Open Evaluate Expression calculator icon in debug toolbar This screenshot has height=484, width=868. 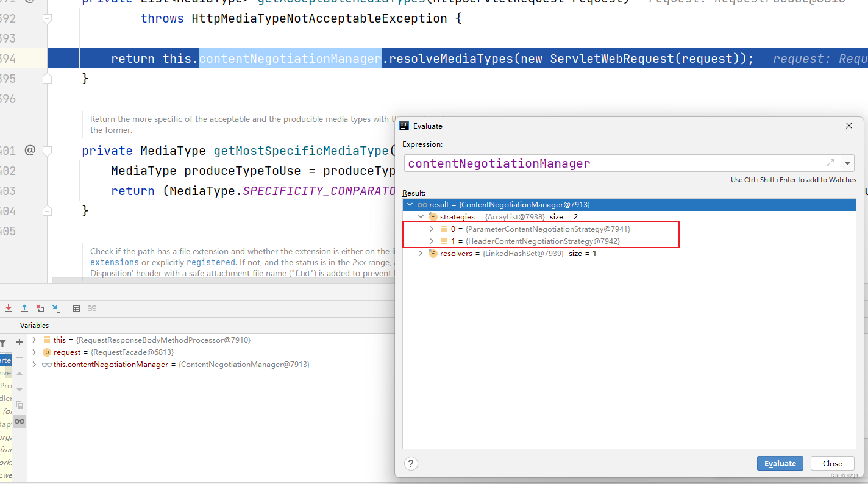click(x=76, y=308)
